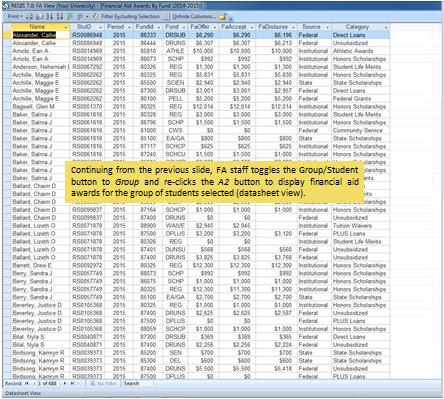Open the StuID column dropdown arrow
Screen dimensions: 444x399
point(100,27)
